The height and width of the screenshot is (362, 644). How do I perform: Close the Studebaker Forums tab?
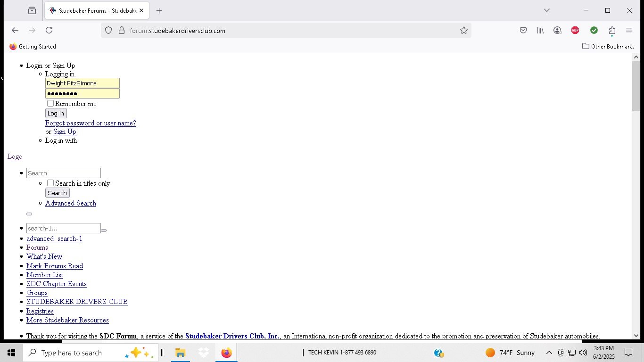141,10
